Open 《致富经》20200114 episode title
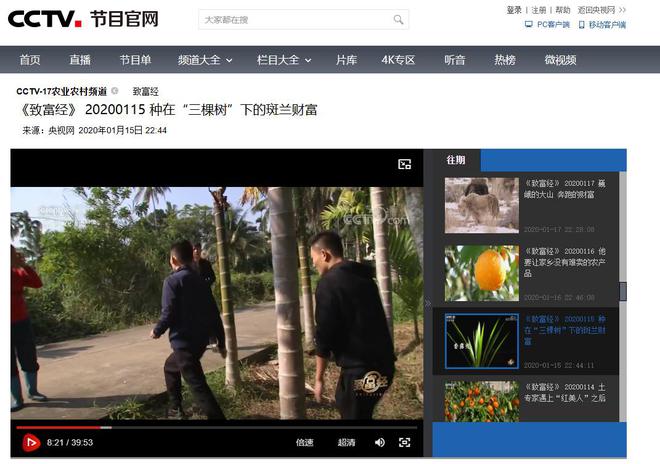 pyautogui.click(x=564, y=392)
